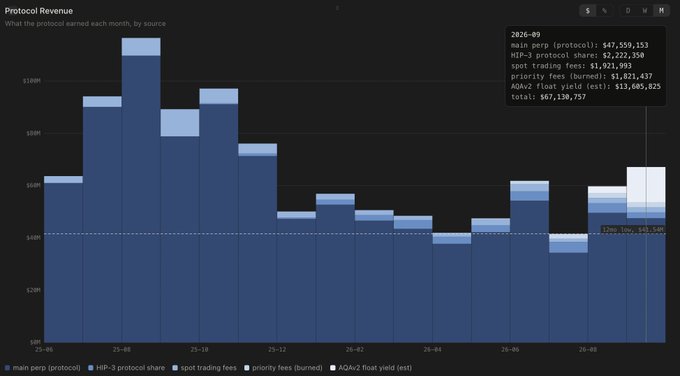Click the 25-12 month bar
Viewport: 680px width, 376px height.
click(296, 277)
